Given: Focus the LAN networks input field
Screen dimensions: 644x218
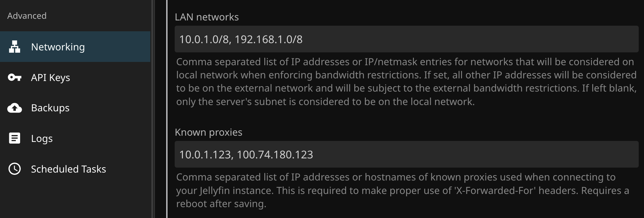Looking at the screenshot, I should click(428, 39).
